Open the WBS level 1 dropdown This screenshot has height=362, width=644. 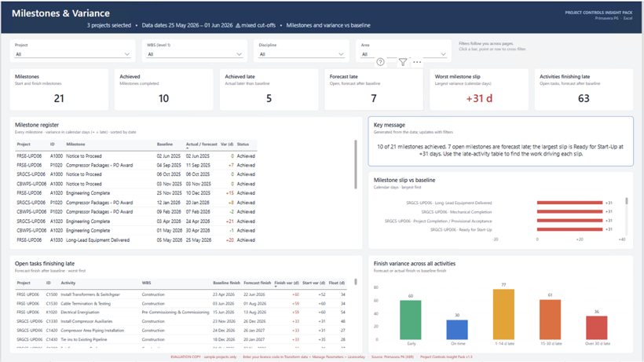click(195, 54)
